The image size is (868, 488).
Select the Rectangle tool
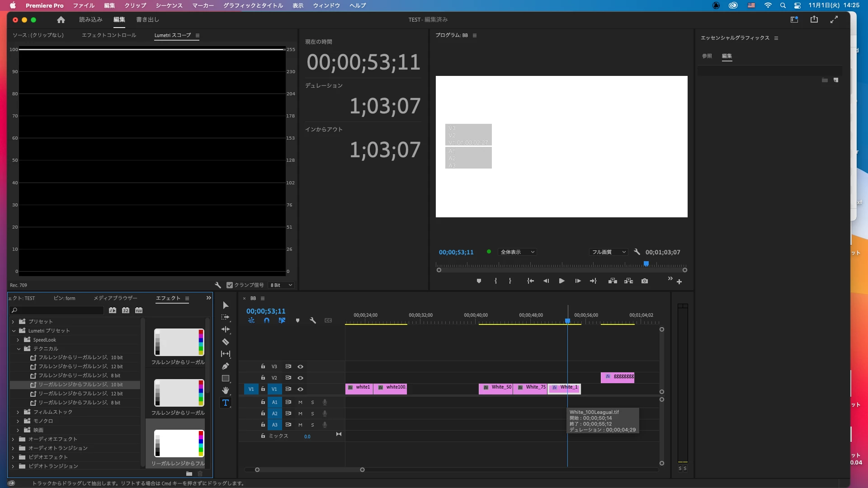[226, 379]
